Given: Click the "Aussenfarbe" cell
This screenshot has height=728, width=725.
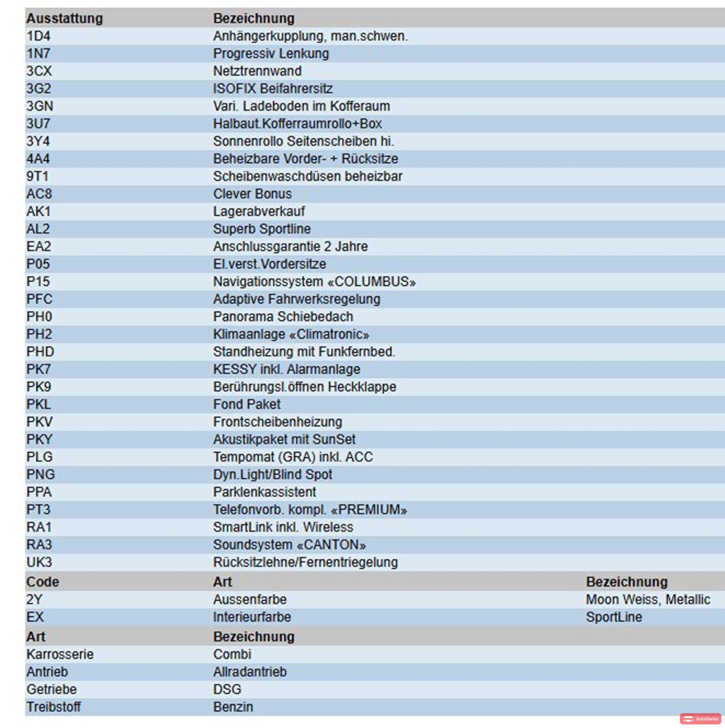Looking at the screenshot, I should click(x=250, y=599).
